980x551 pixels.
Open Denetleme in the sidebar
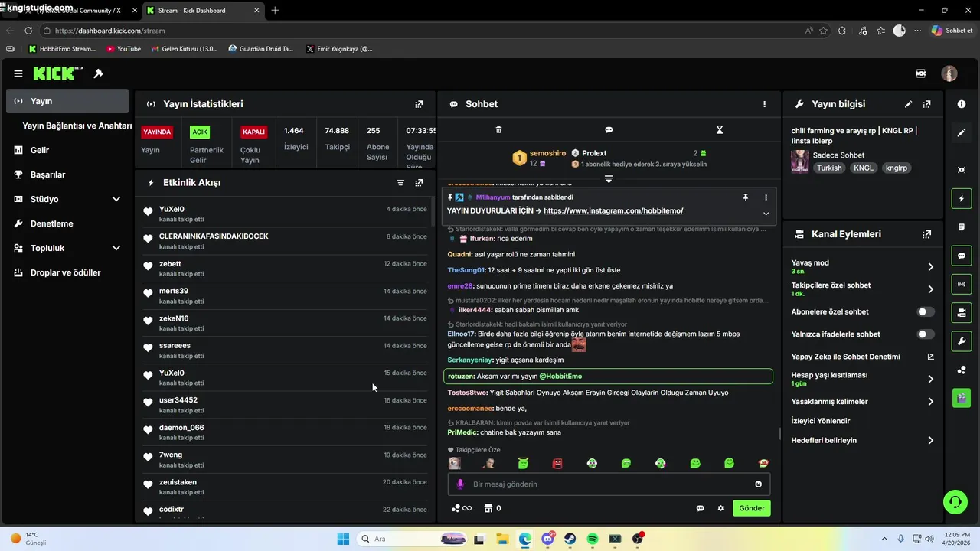[67, 223]
